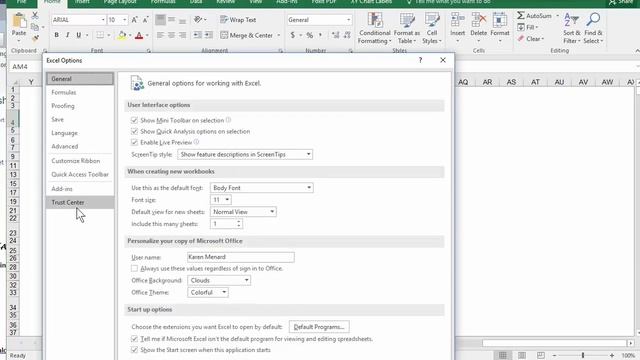
Task: Open Format as Table
Action: coord(407,28)
